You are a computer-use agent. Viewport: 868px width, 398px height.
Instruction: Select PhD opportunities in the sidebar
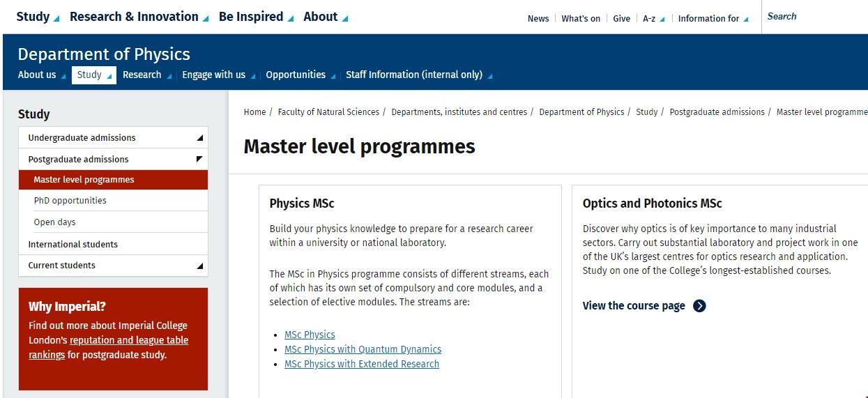tap(70, 201)
